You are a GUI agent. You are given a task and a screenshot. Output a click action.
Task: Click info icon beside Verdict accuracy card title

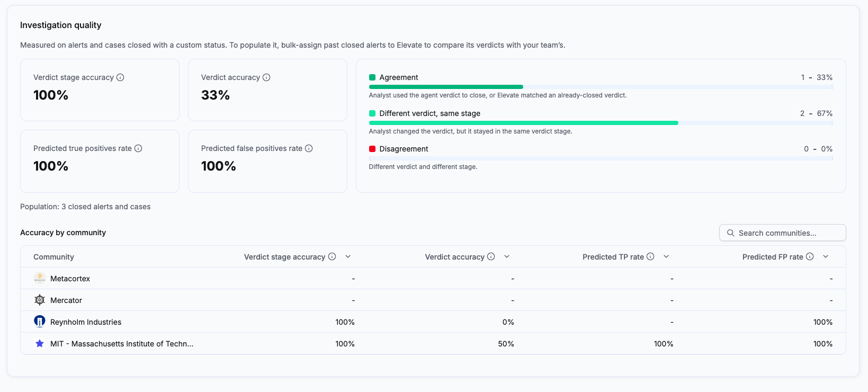click(x=266, y=77)
